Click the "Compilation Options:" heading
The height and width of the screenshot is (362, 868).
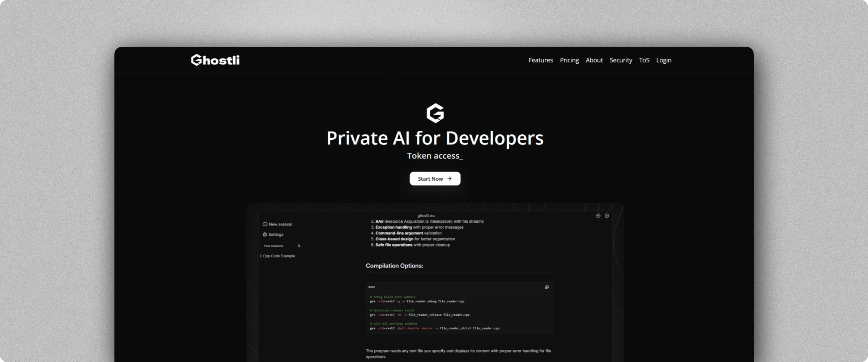pos(394,266)
